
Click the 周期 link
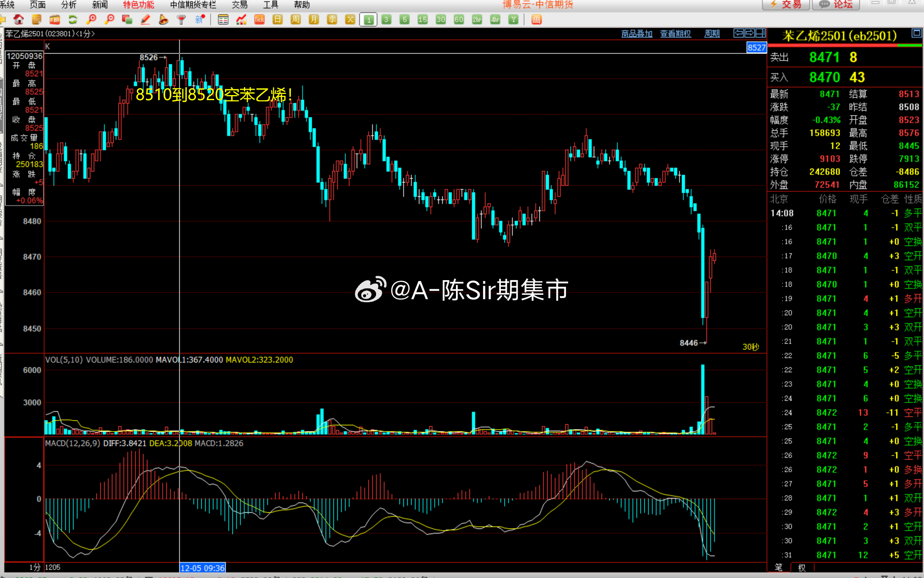[x=712, y=34]
